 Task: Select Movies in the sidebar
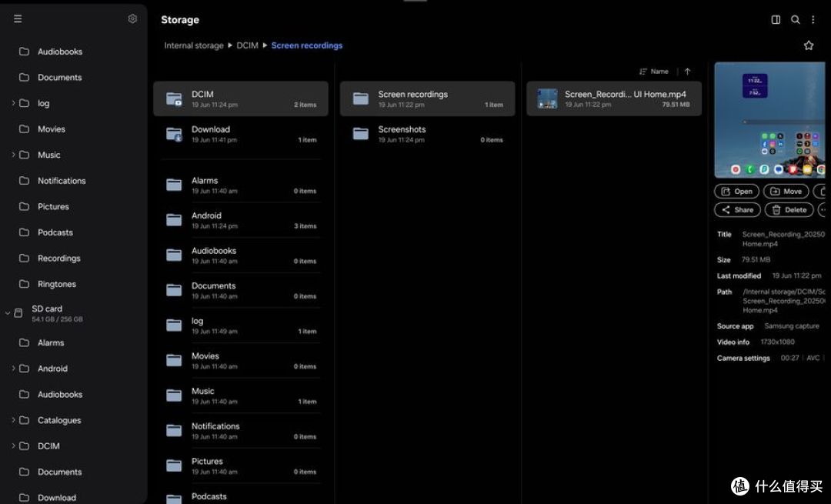[x=51, y=129]
